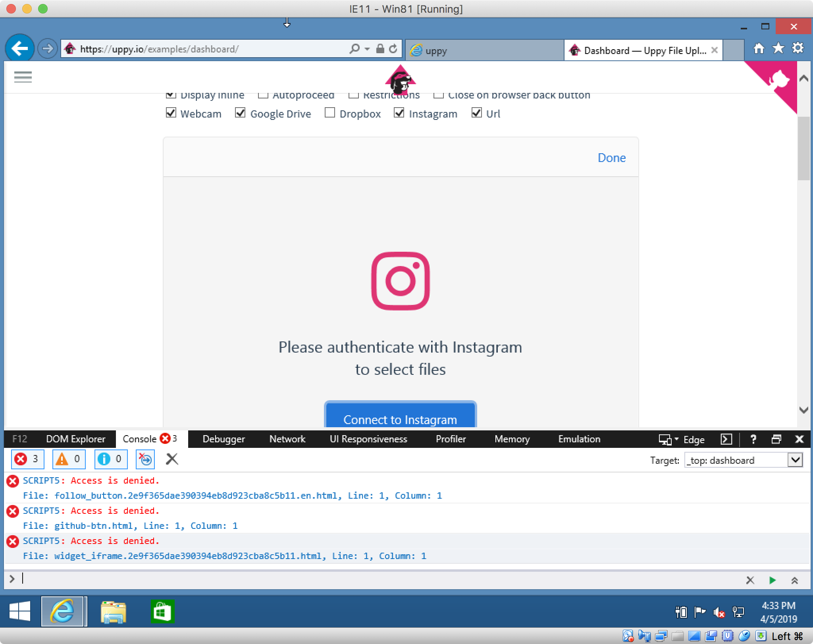The width and height of the screenshot is (813, 644).
Task: Open the console window icon in F12 bar
Action: click(x=726, y=439)
